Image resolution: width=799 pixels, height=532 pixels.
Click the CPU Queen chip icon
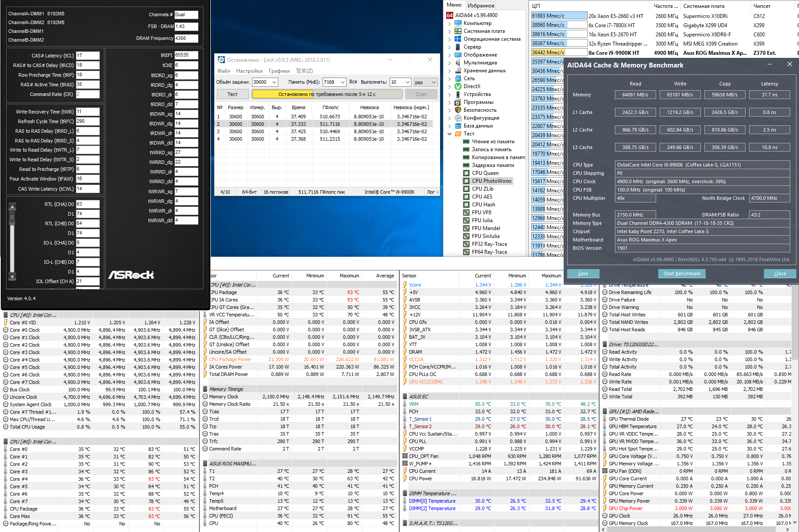(466, 173)
